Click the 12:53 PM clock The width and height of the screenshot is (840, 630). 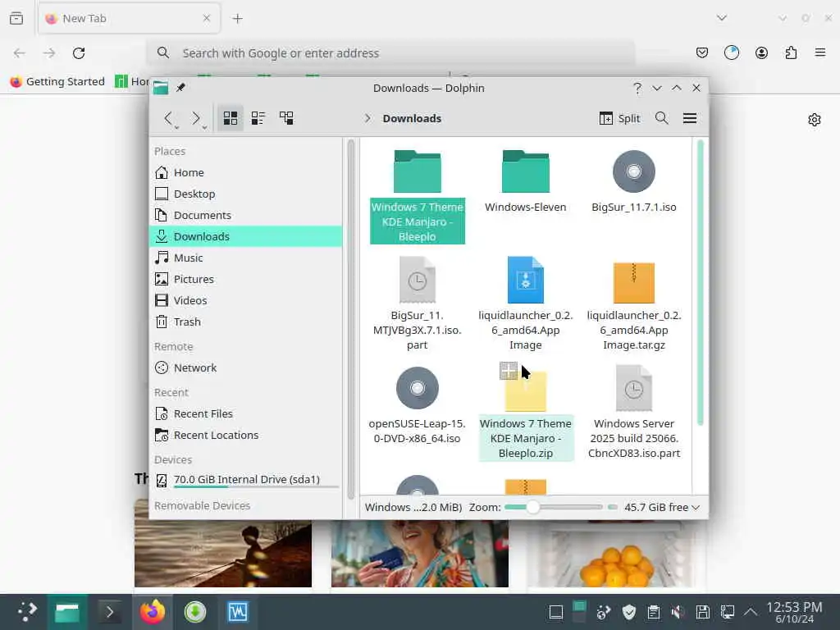coord(794,612)
